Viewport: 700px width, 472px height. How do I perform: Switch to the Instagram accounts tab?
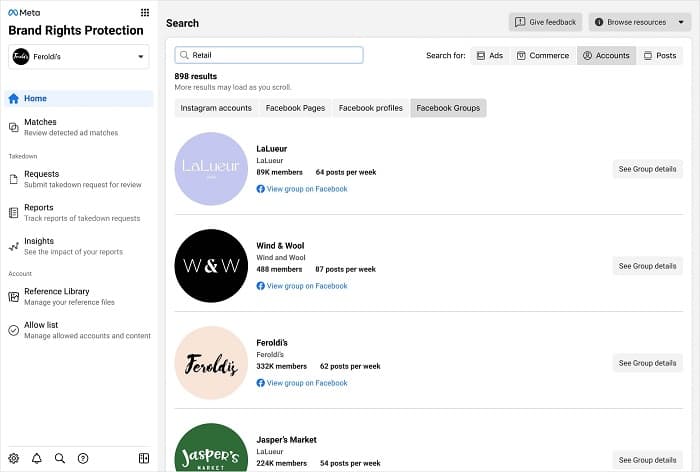216,108
